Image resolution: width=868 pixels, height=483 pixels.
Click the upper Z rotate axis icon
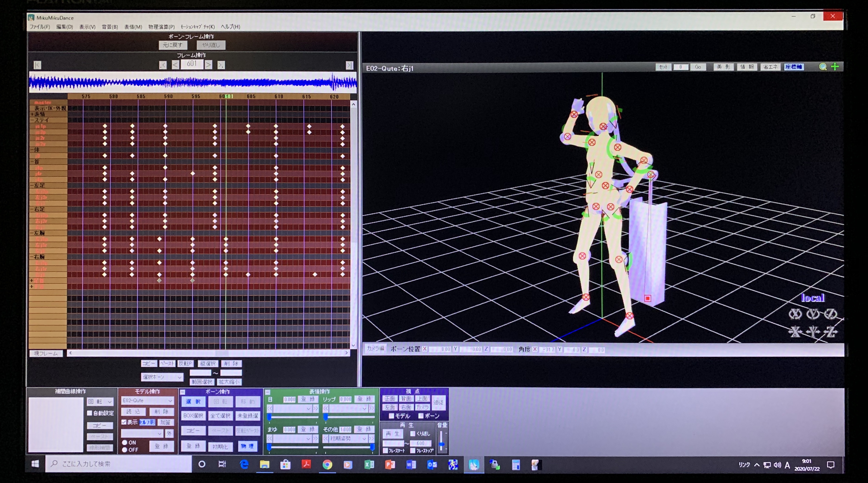coord(830,314)
